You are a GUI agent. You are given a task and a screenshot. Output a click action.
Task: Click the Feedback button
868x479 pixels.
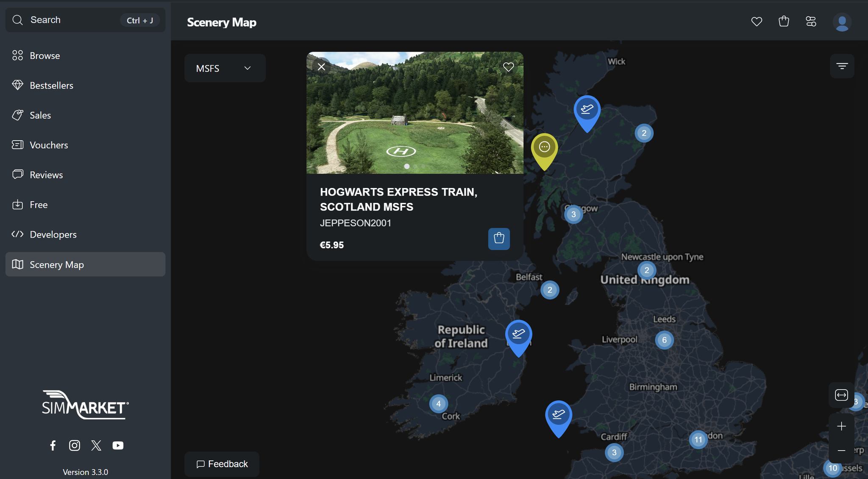click(x=222, y=464)
